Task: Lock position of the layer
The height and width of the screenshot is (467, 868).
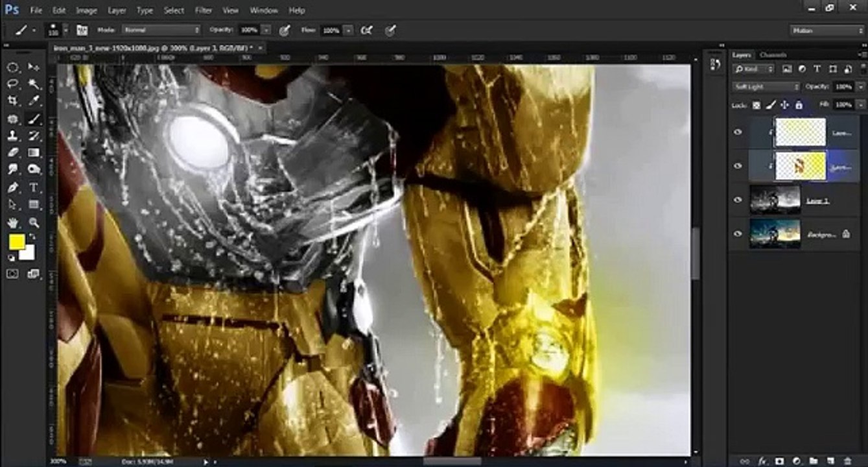Action: [x=784, y=104]
